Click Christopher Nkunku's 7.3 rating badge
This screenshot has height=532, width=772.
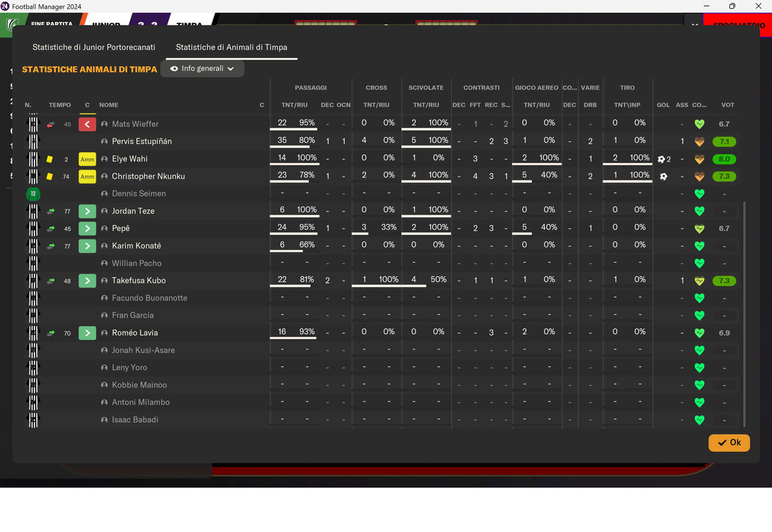[723, 176]
